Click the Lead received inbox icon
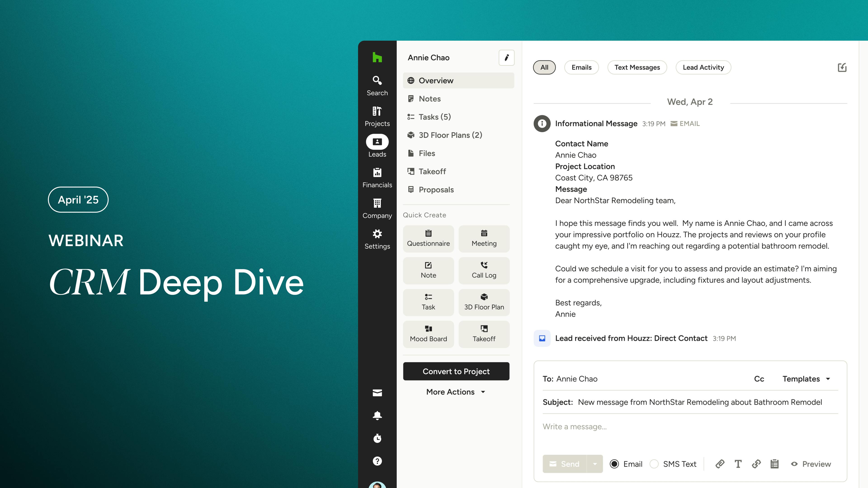 pos(542,338)
